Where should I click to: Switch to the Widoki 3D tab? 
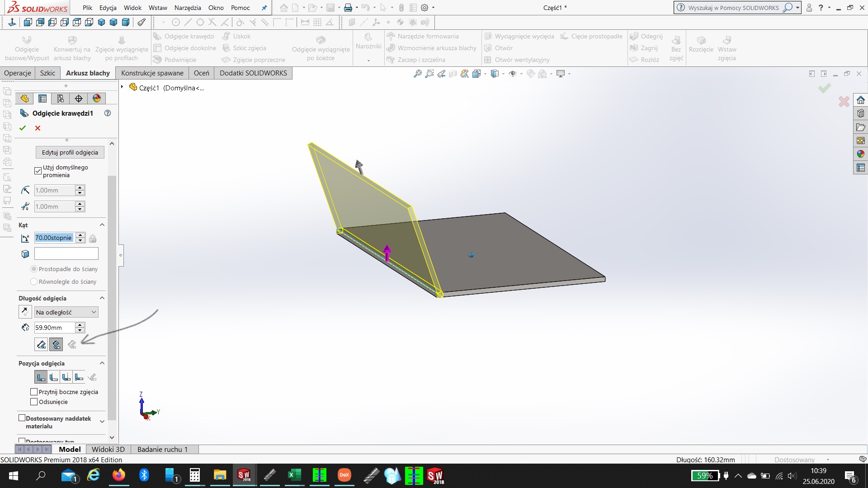[108, 449]
